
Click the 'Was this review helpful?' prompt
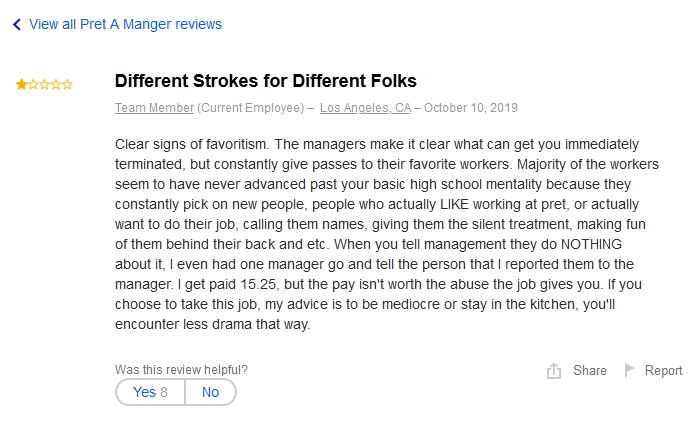181,369
